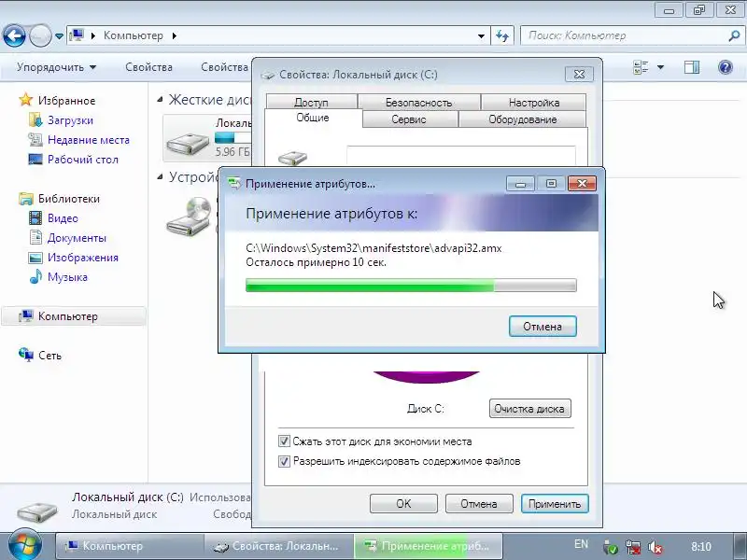Select the local disk drive icon
The image size is (747, 560).
coord(188,143)
